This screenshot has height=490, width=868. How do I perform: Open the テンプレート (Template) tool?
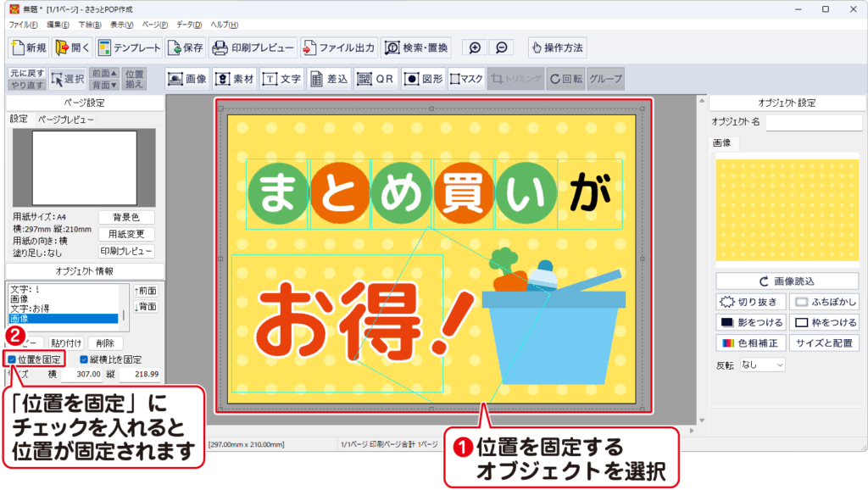pos(128,47)
